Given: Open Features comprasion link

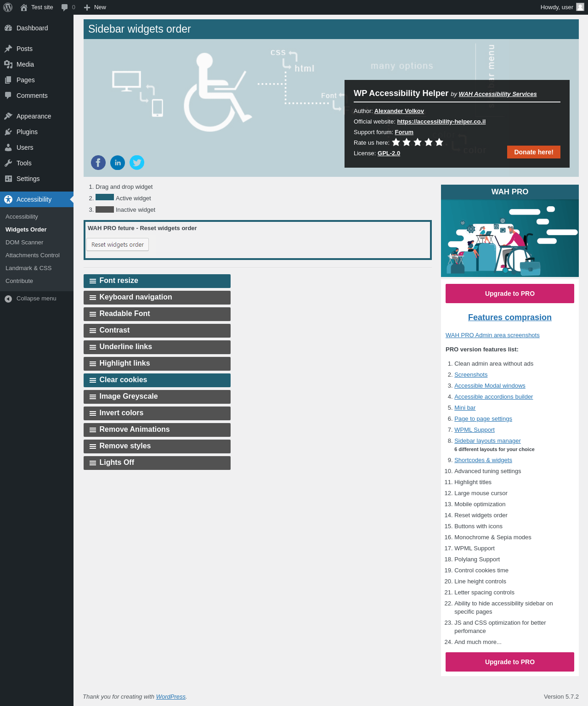Looking at the screenshot, I should coord(510,317).
